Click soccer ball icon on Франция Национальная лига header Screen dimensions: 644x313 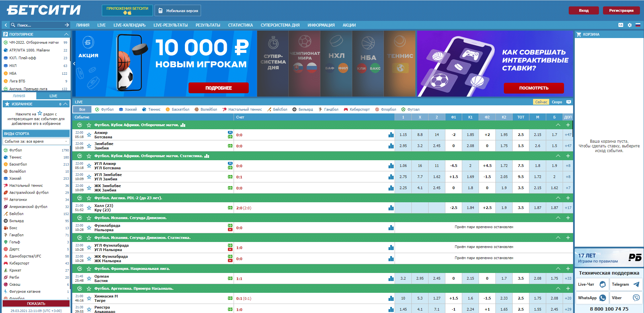point(80,269)
